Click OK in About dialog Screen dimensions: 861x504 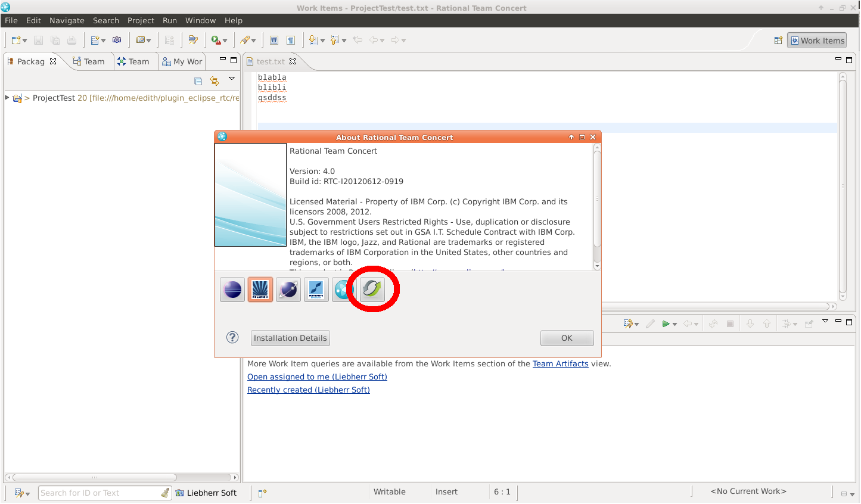[x=567, y=338]
